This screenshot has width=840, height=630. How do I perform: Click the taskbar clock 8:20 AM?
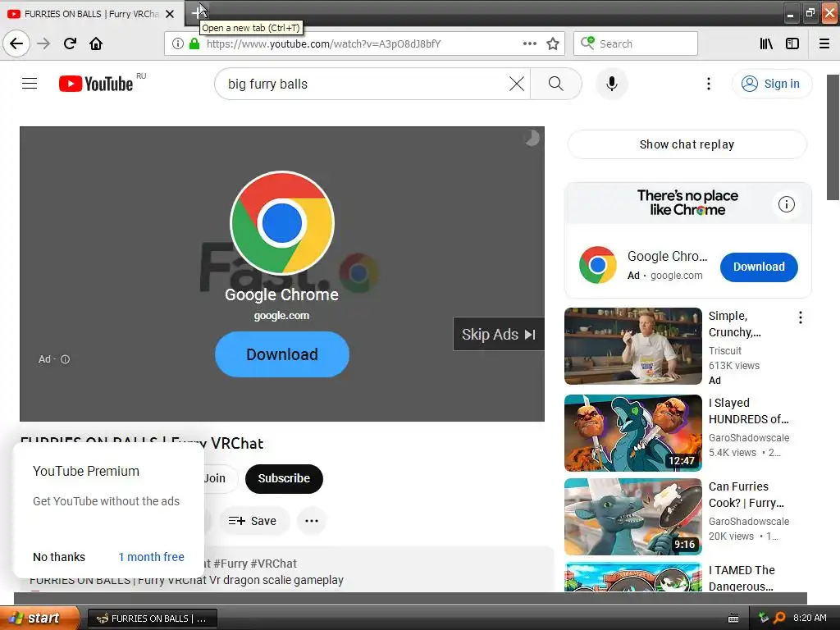coord(809,619)
